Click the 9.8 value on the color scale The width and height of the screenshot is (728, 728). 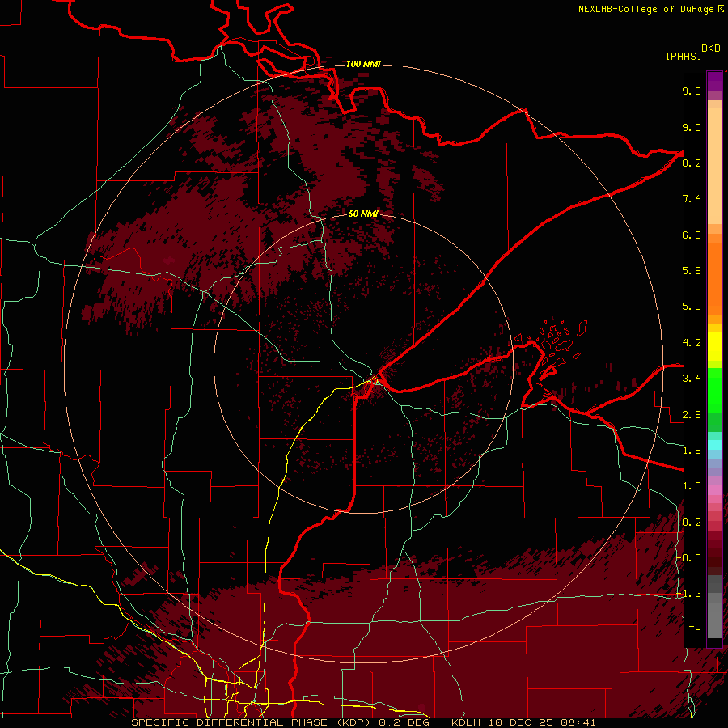click(692, 91)
